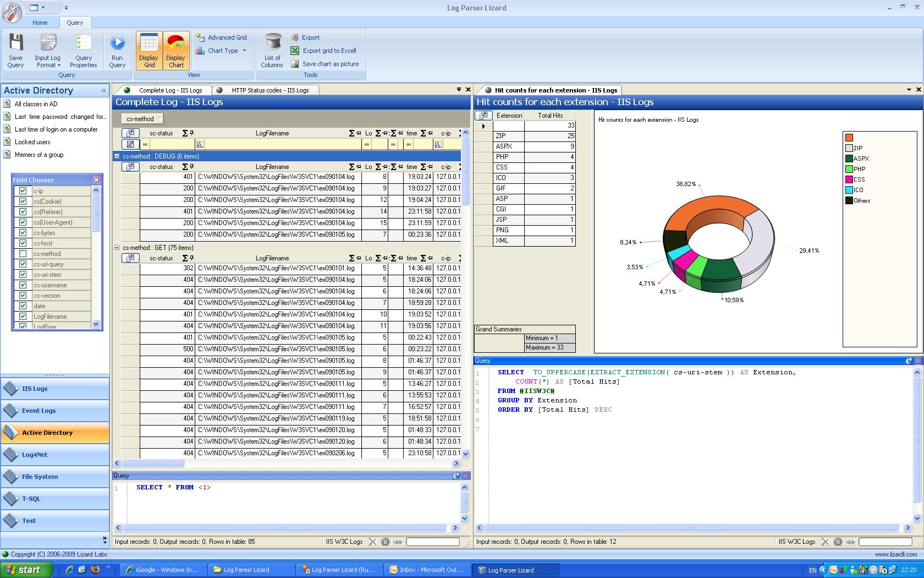Open the www.lizardl.com link

895,554
